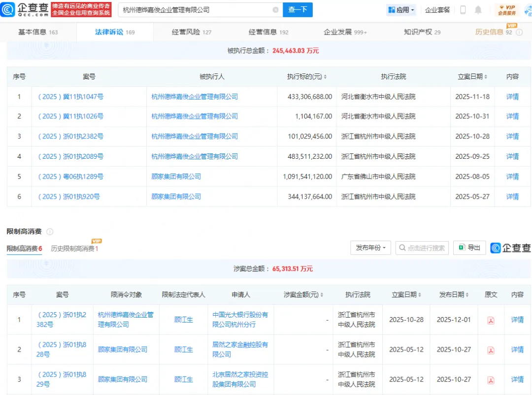532x395 pixels.
Task: Click the 点击进行搜索 search field
Action: coord(422,248)
